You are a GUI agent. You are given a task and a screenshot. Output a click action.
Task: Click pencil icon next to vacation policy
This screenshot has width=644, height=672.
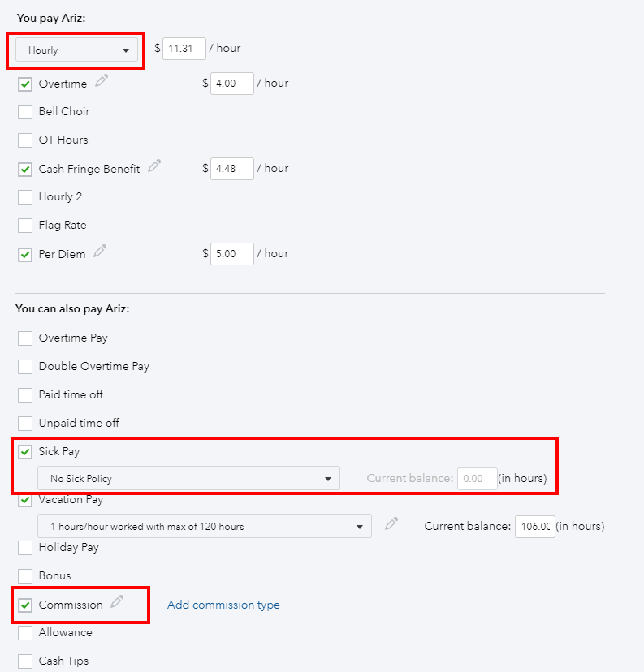391,524
